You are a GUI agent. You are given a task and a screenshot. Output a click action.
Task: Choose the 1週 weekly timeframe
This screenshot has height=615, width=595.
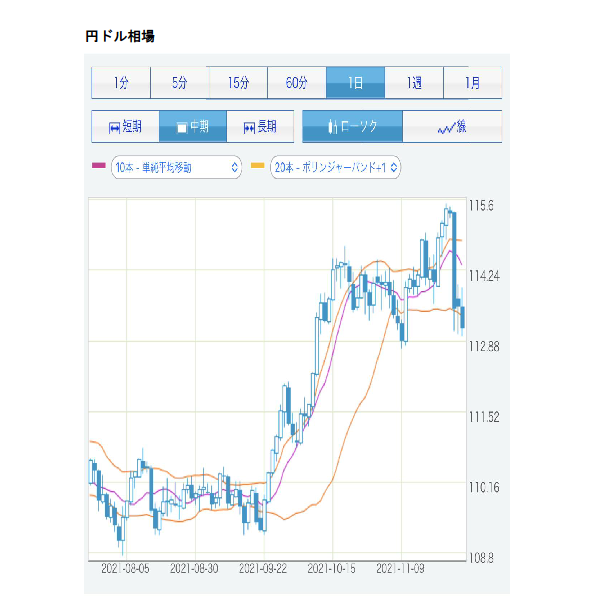pyautogui.click(x=414, y=83)
